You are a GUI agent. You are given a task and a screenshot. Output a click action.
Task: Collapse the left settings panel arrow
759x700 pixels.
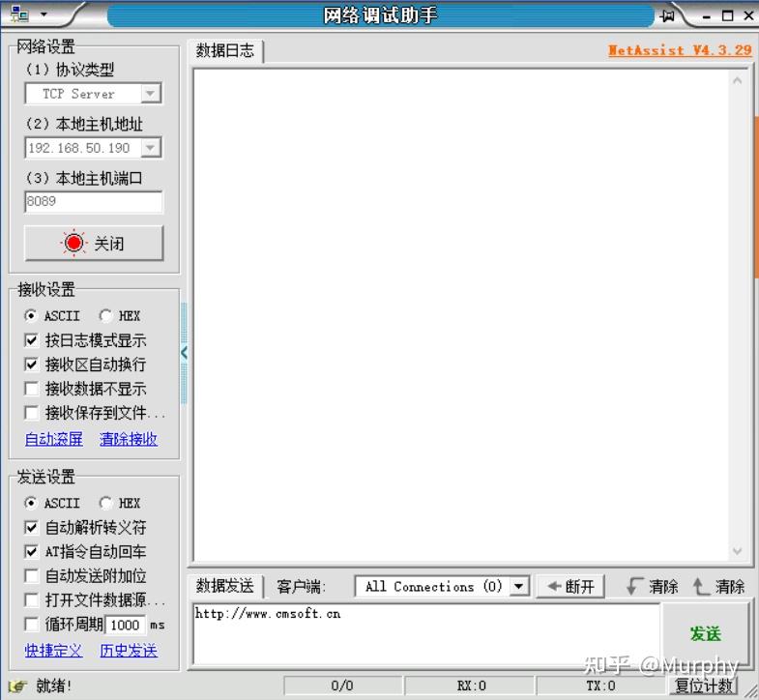[184, 353]
